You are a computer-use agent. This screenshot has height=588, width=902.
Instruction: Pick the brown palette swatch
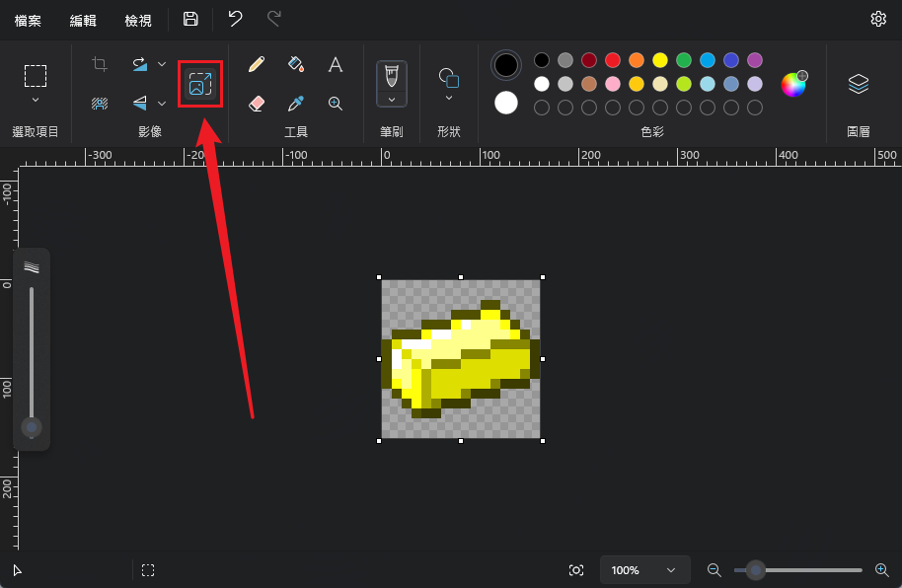589,84
